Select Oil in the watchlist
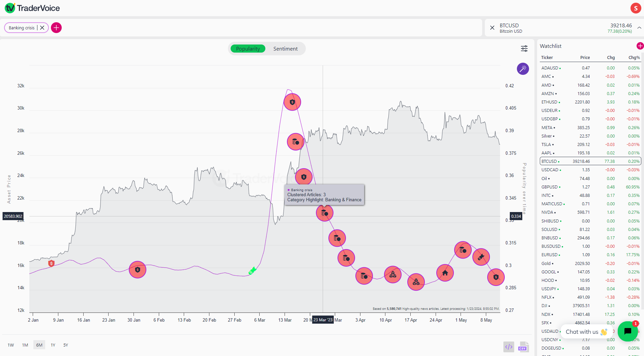Image resolution: width=644 pixels, height=356 pixels. point(590,178)
